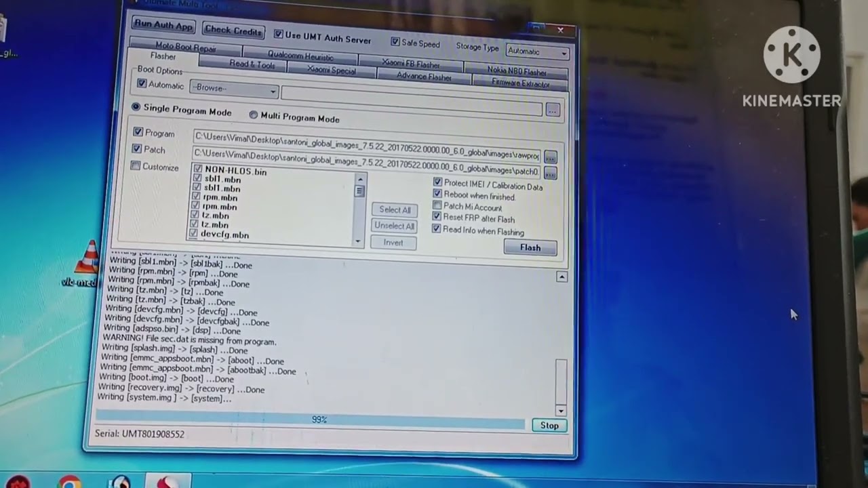Click the Flash button
Screen dimensions: 868x488
point(530,248)
